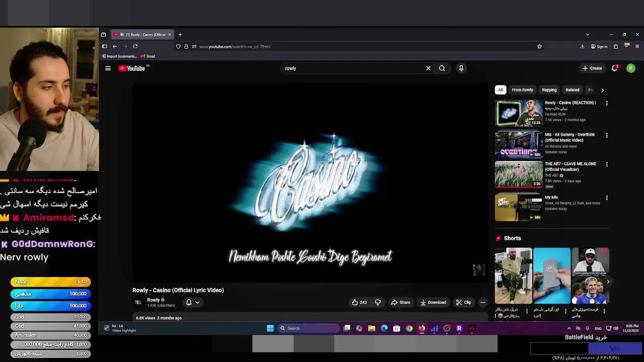Close the Rowly - Casino tab
This screenshot has width=644, height=362.
[170, 35]
